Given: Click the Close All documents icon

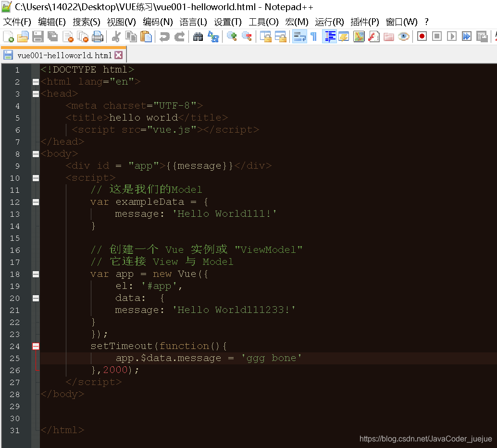Looking at the screenshot, I should click(x=83, y=37).
